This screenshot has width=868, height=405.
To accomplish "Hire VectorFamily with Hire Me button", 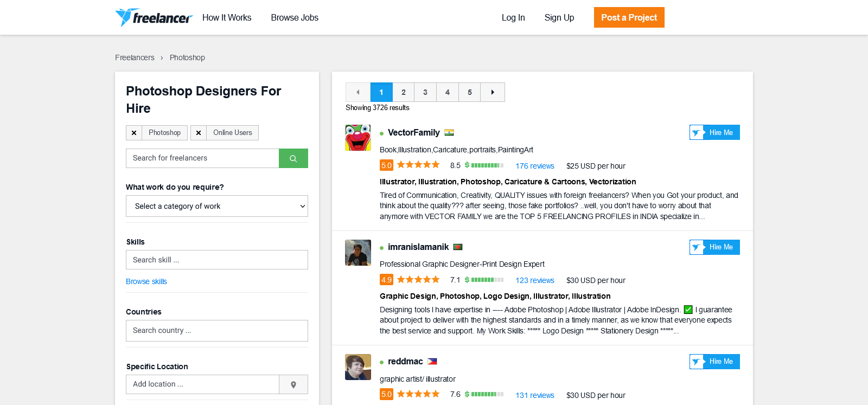I will [714, 132].
